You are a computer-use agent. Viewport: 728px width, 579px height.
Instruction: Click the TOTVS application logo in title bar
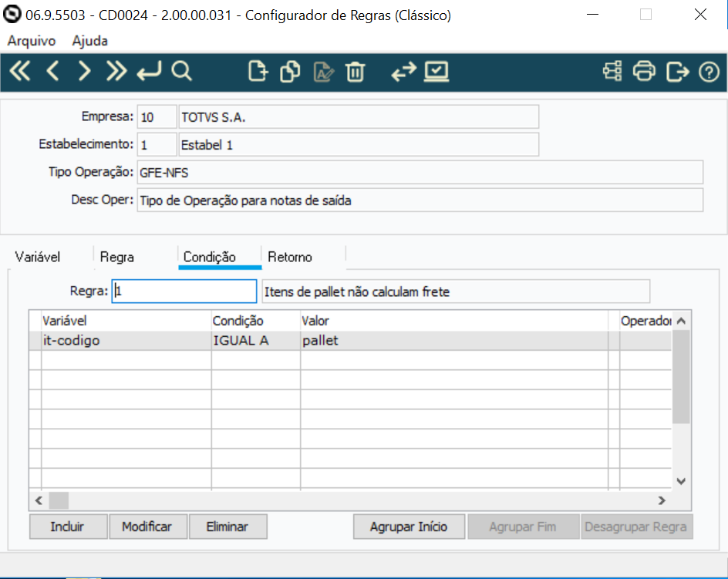[x=12, y=14]
